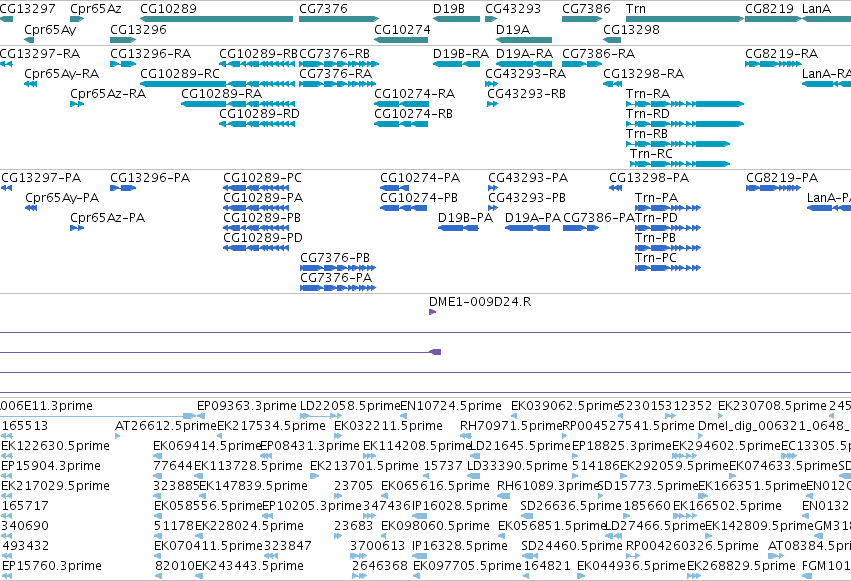
Task: Select the CG8219-RA transcript
Action: (x=773, y=64)
